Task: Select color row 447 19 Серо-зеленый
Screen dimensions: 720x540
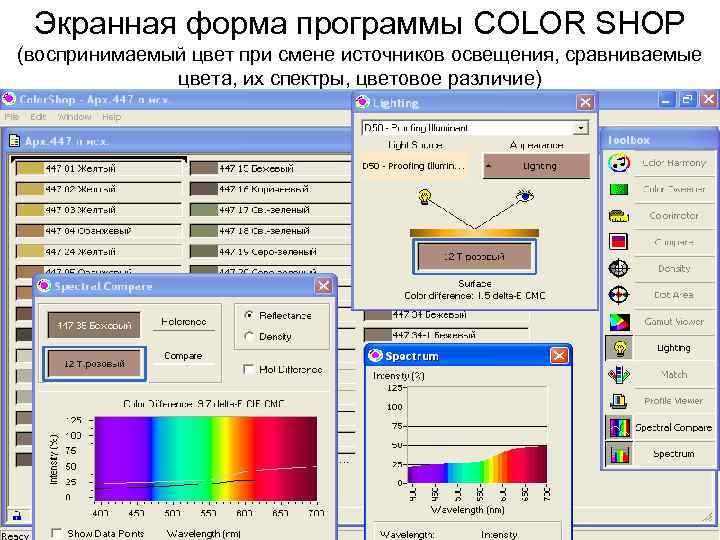Action: coord(271,252)
